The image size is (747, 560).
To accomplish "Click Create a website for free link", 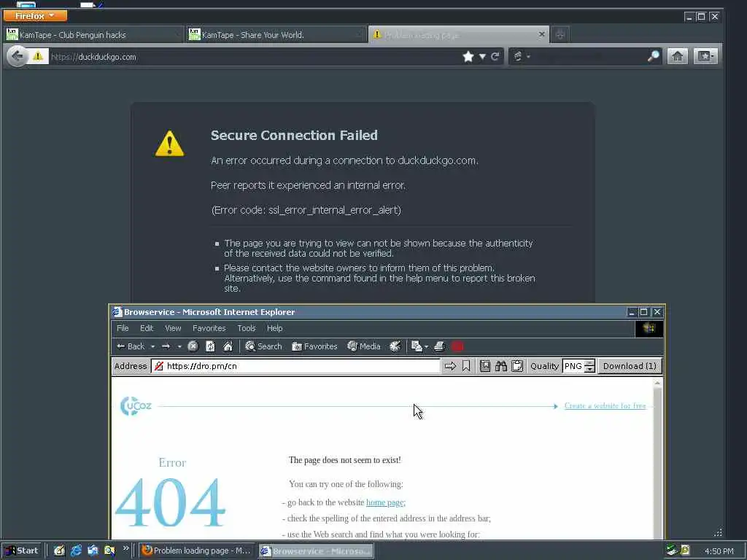I will coord(605,405).
